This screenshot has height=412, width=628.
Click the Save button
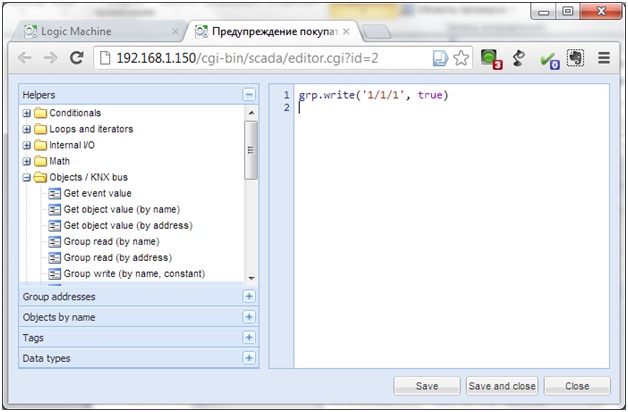427,386
